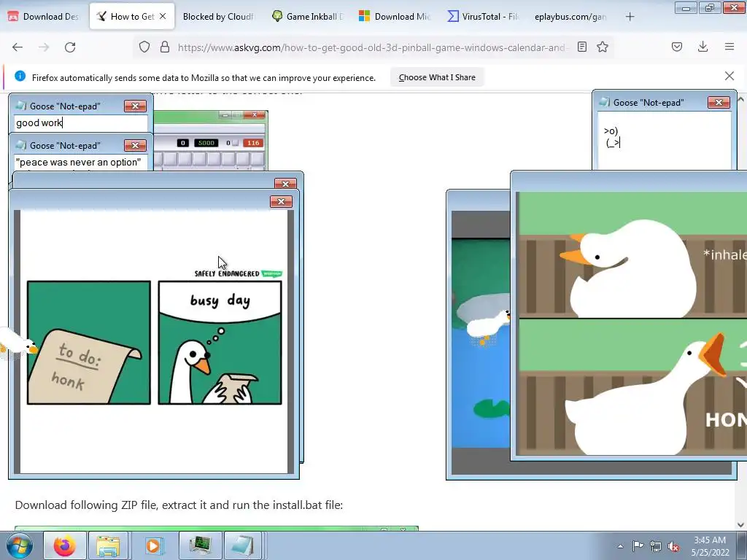Click the green 5000 score display in the game screenshot

pyautogui.click(x=206, y=143)
